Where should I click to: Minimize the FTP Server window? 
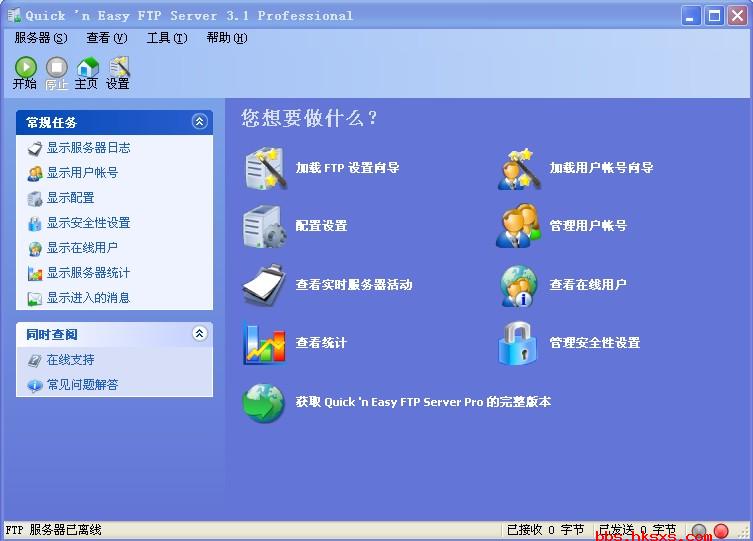coord(691,16)
